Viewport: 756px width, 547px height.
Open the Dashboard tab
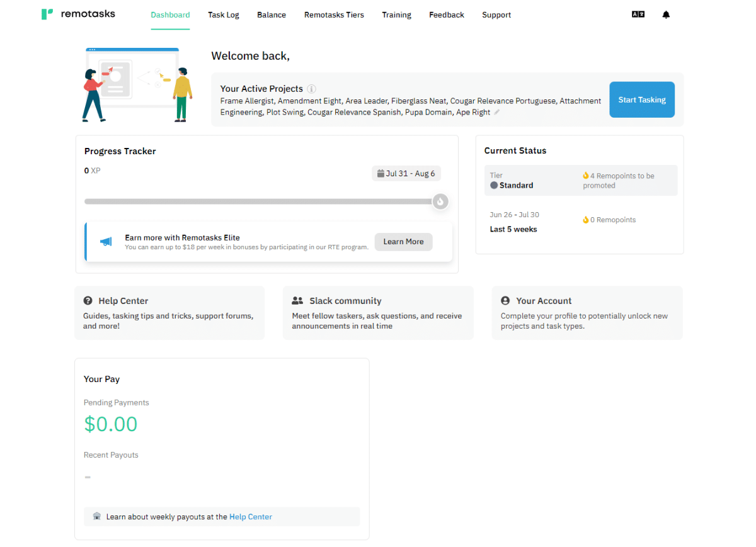[170, 15]
